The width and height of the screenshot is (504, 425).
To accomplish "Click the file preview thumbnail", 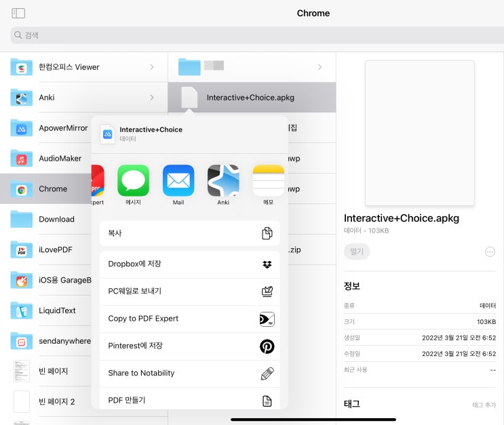I will 420,133.
